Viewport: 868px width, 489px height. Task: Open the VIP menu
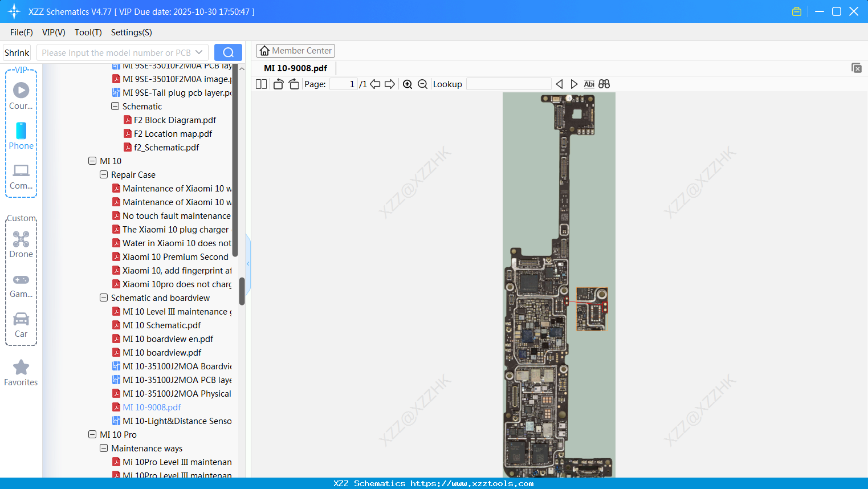click(x=54, y=32)
